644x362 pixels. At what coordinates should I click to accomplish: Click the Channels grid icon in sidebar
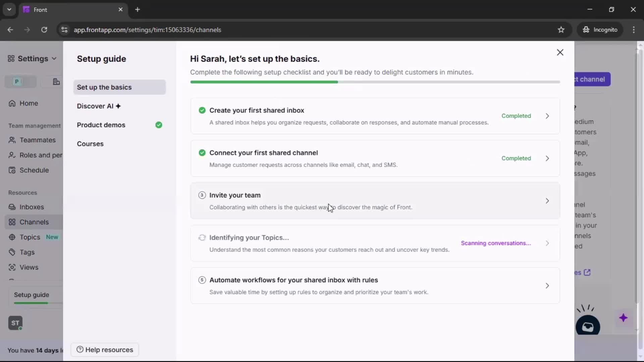[12, 222]
